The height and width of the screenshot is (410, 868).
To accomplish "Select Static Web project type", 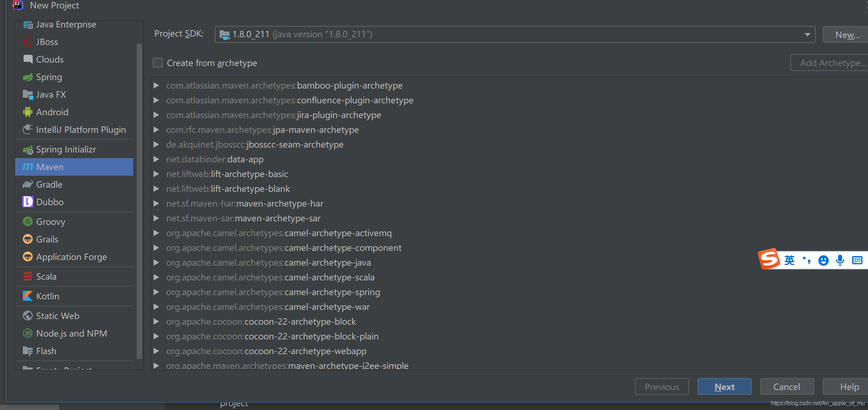I will coord(74,316).
